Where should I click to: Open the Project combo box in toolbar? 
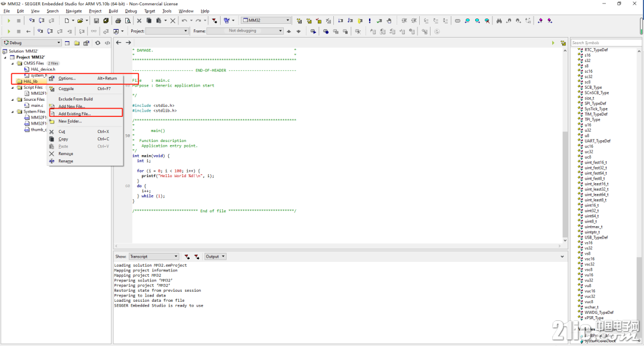[x=167, y=31]
